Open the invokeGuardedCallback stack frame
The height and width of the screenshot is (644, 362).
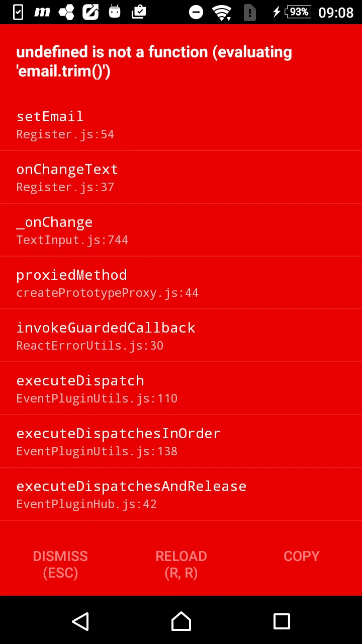[181, 336]
